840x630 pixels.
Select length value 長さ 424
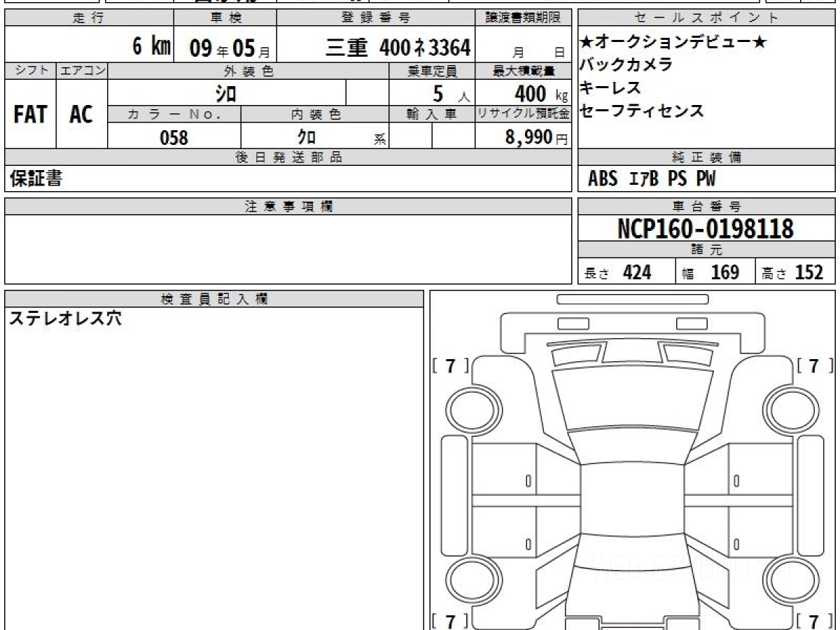pos(617,272)
